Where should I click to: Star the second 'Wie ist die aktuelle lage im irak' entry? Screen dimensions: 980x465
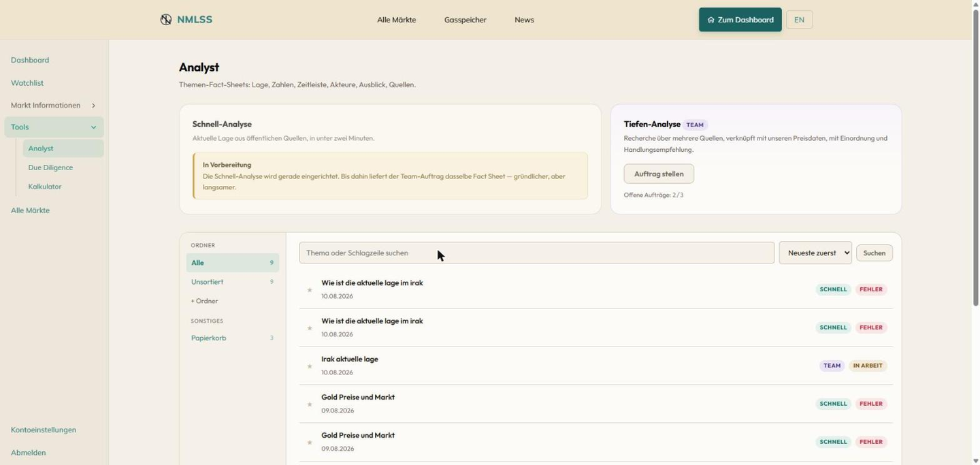[310, 328]
